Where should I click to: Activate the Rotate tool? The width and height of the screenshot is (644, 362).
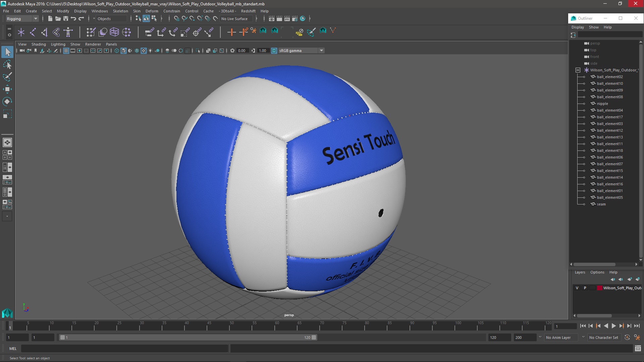(x=7, y=102)
